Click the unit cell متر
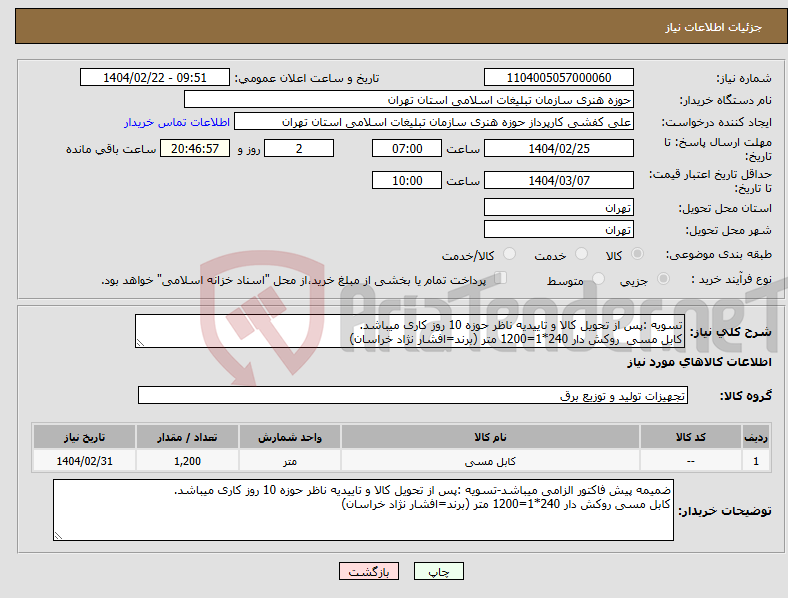 290,461
